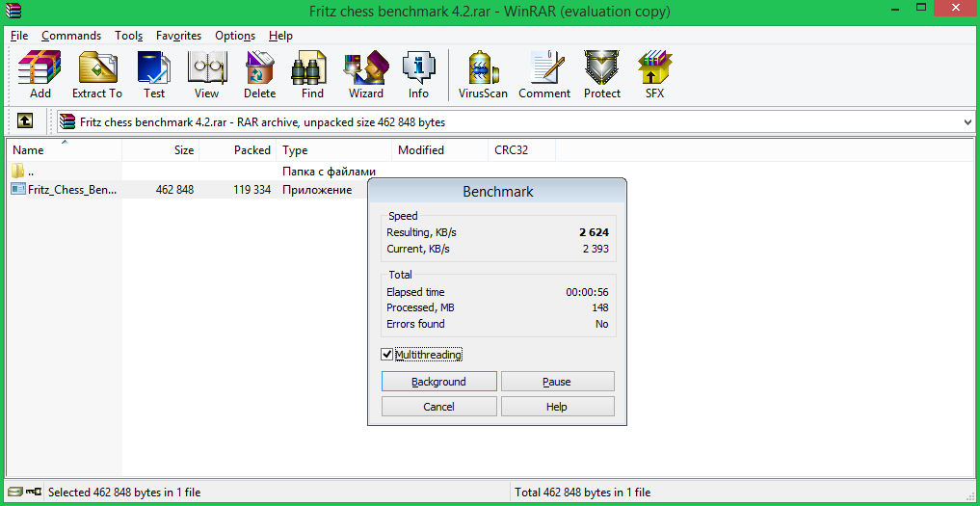
Task: Click the drive icon in status bar
Action: coord(16,493)
